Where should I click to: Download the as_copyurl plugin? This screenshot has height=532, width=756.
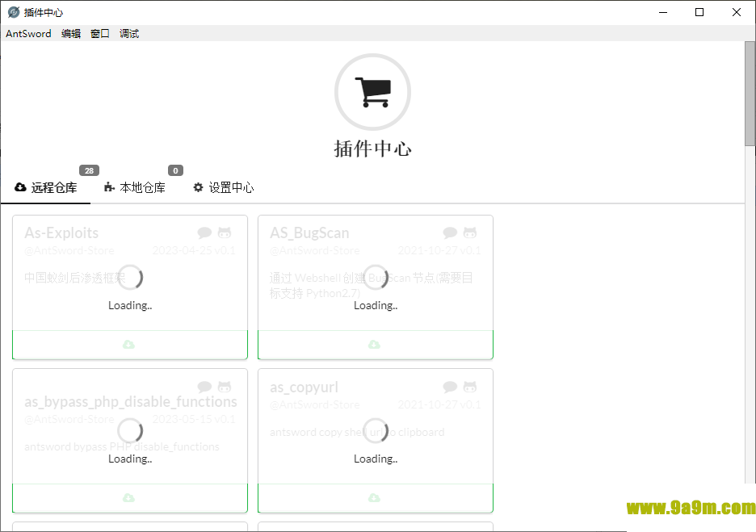[375, 498]
